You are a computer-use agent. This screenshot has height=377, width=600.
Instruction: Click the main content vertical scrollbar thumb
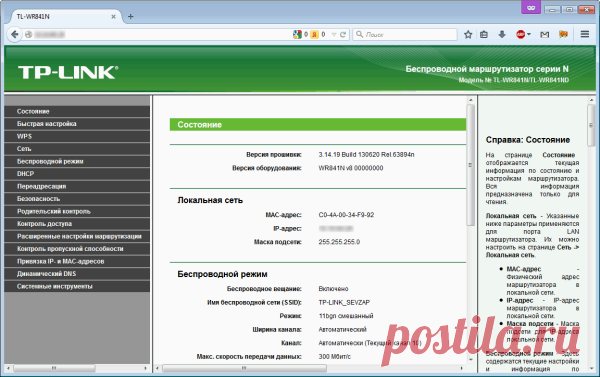(x=470, y=165)
